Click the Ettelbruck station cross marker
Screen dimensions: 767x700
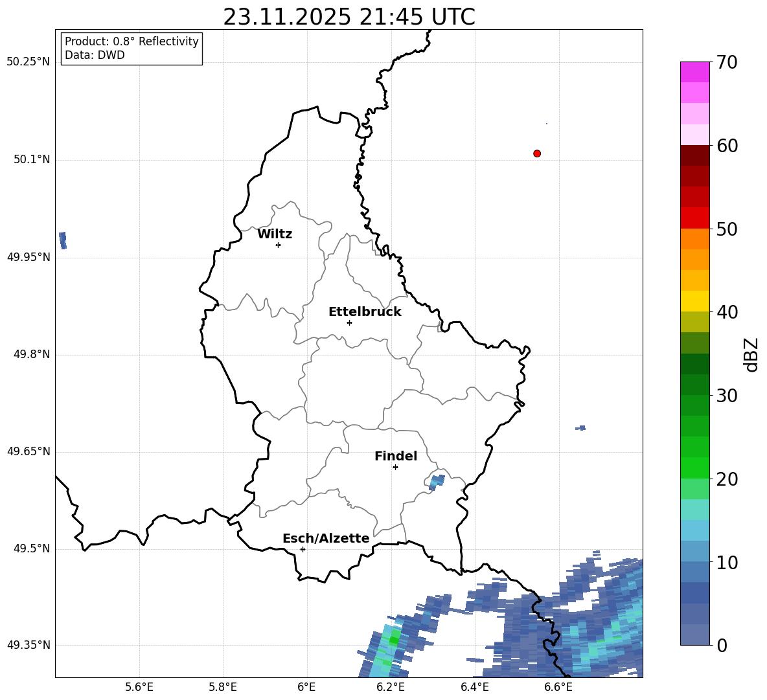click(x=349, y=322)
